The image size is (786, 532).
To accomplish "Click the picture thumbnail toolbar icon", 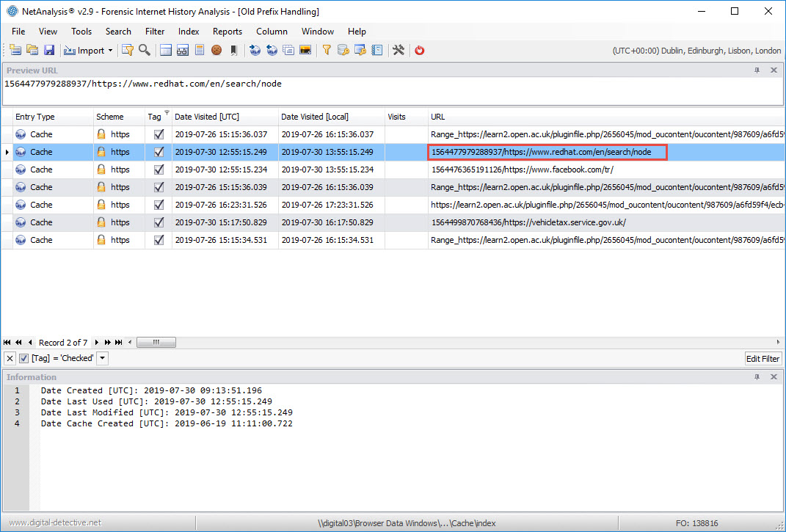I will pyautogui.click(x=305, y=50).
